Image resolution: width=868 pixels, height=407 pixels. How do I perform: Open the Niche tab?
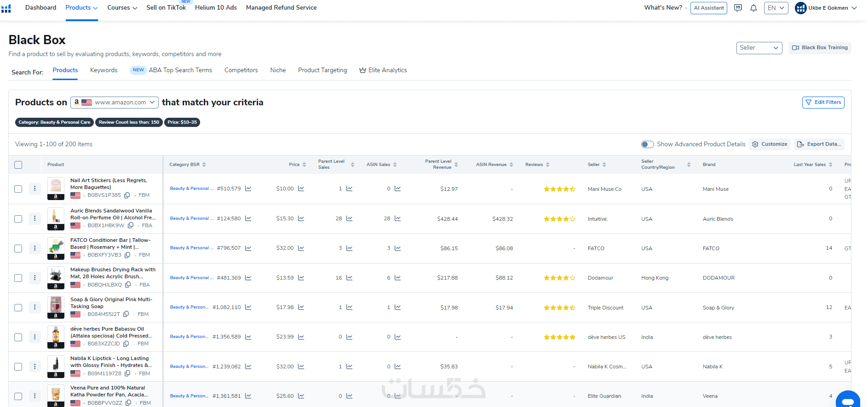(278, 70)
